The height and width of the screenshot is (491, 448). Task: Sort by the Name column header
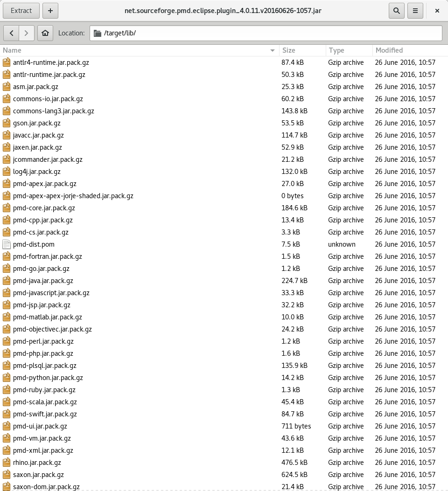point(140,50)
